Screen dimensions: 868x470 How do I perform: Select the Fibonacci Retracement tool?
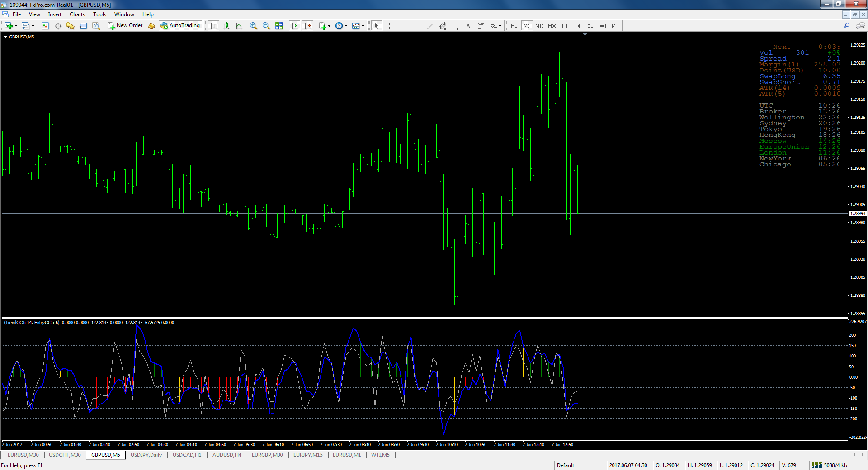[x=456, y=26]
